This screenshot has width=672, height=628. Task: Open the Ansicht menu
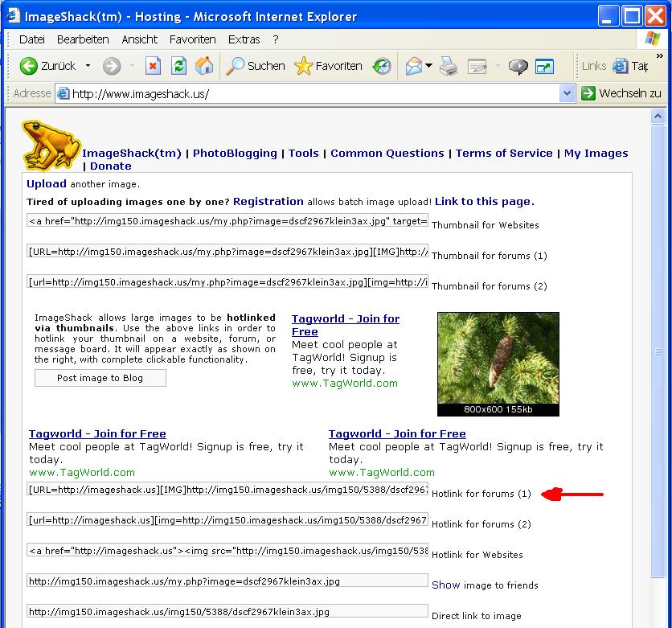pyautogui.click(x=139, y=39)
